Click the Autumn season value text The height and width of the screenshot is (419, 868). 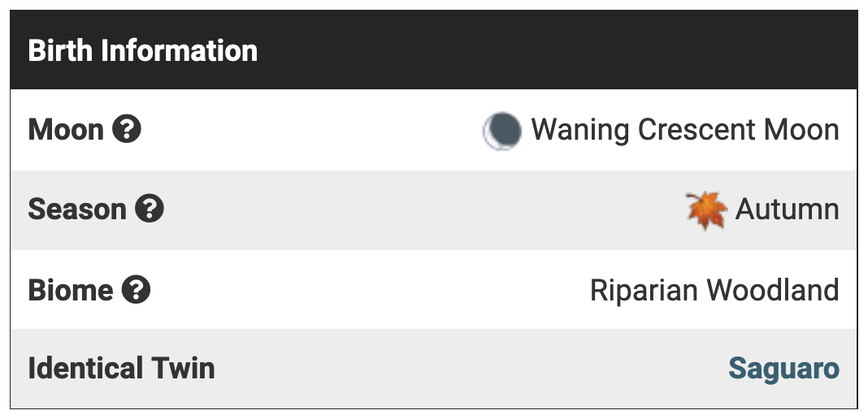787,209
